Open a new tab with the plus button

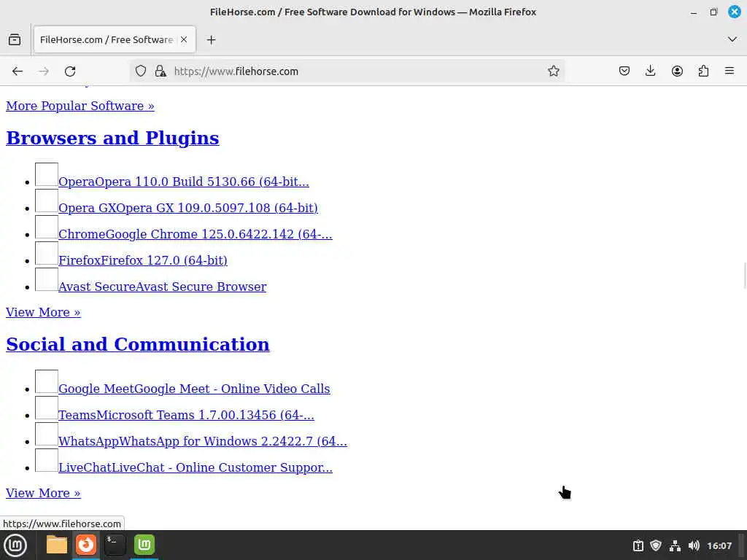coord(211,40)
